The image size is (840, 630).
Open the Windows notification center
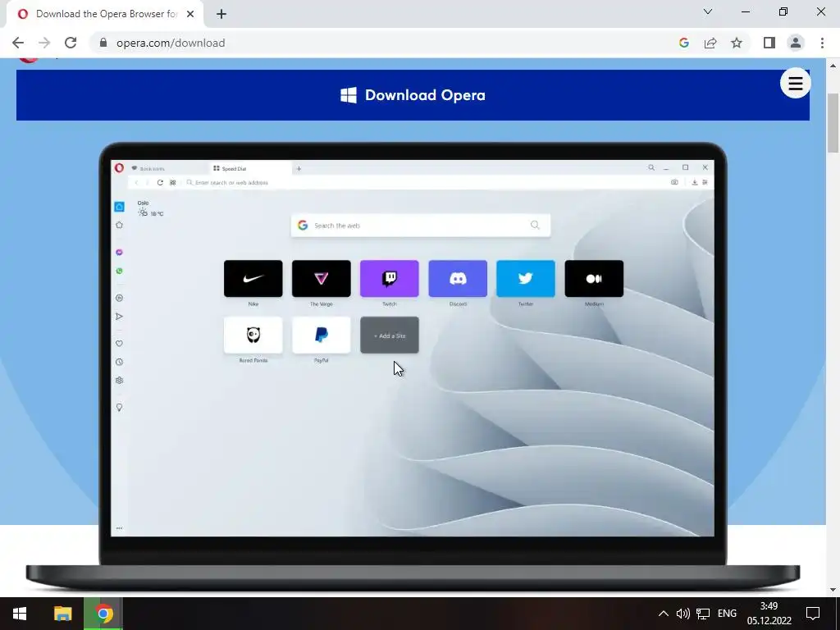813,614
